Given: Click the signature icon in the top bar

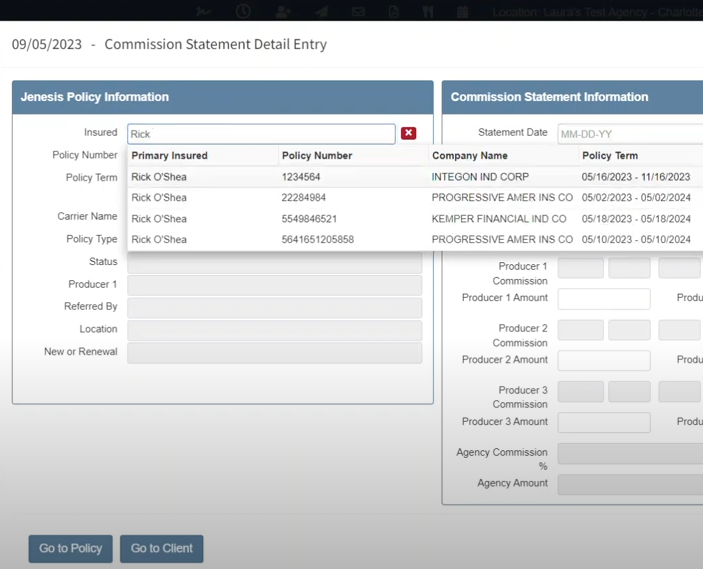Looking at the screenshot, I should click(203, 12).
